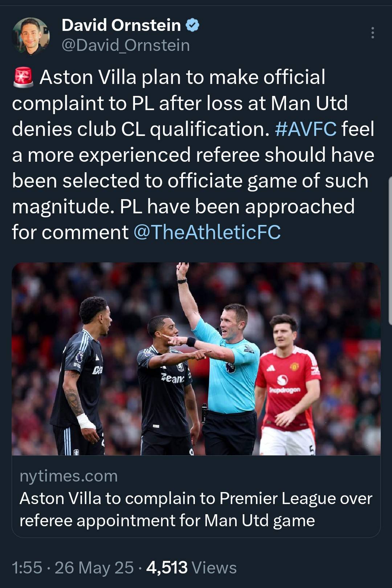This screenshot has height=588, width=392.
Task: Click the nytimes.com domain label
Action: pos(69,476)
